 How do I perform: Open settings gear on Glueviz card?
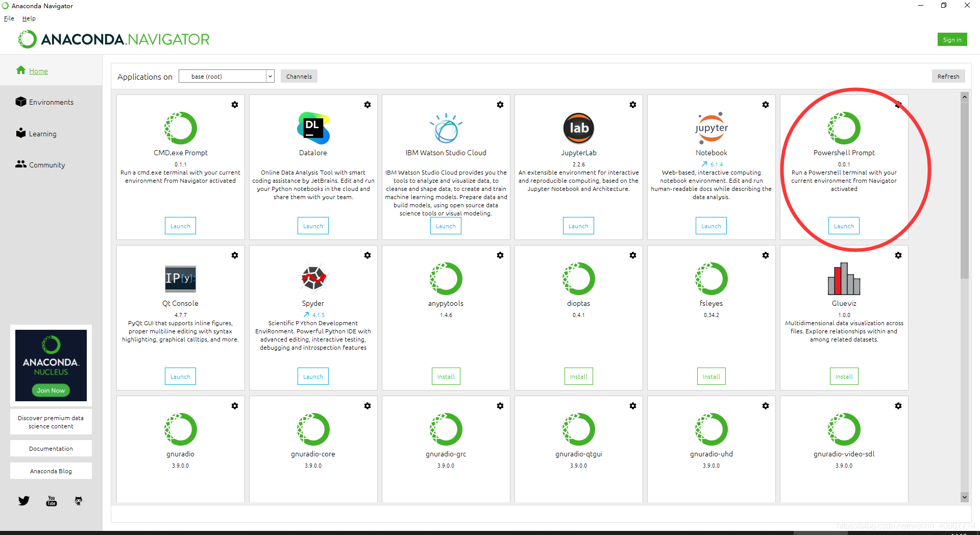tap(898, 255)
